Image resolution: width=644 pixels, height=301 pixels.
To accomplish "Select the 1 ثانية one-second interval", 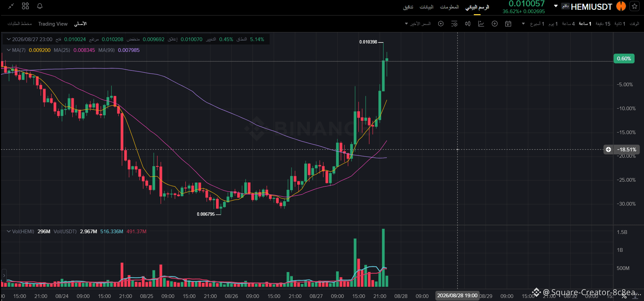I will (x=620, y=24).
